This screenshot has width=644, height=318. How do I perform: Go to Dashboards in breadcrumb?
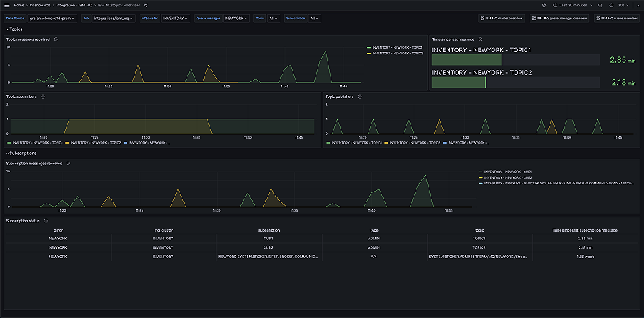[x=40, y=5]
